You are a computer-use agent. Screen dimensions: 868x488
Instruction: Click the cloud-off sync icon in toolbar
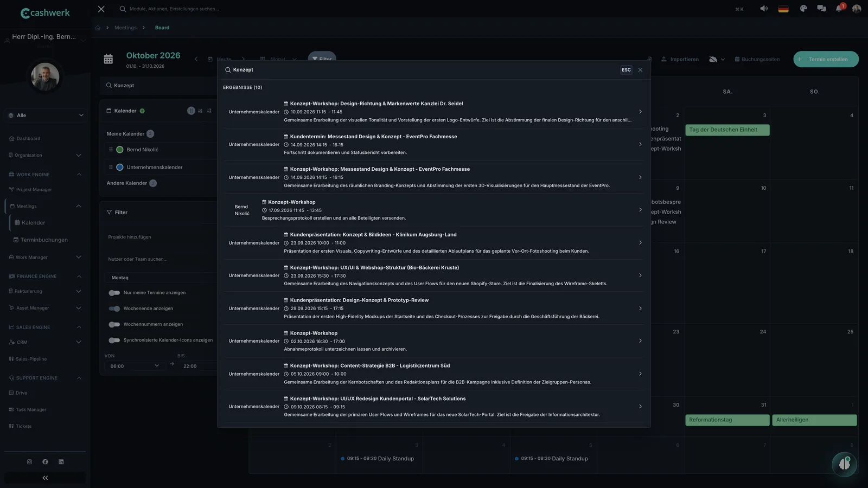(713, 59)
